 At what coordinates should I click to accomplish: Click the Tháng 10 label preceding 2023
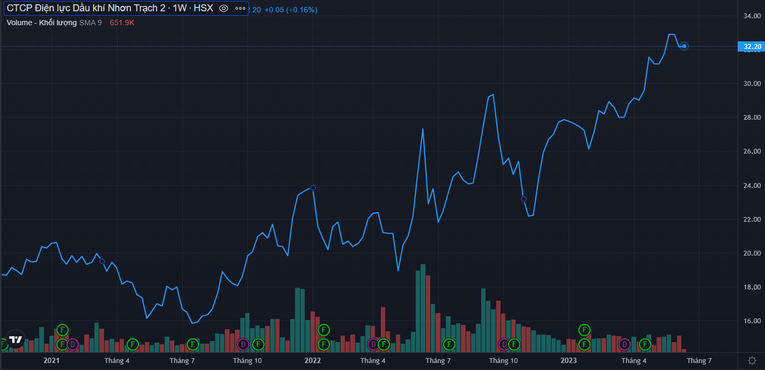(504, 361)
